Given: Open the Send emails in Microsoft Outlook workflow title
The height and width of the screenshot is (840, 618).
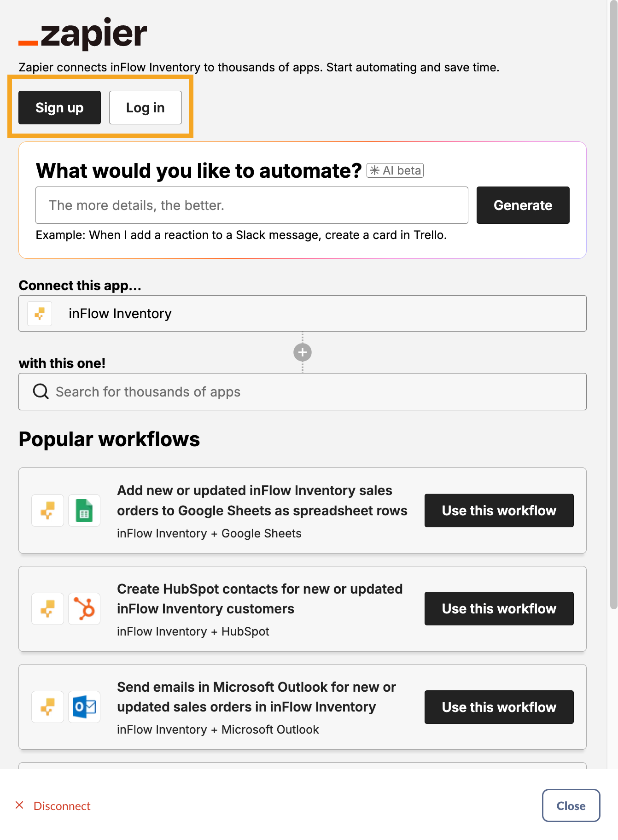Looking at the screenshot, I should point(257,697).
